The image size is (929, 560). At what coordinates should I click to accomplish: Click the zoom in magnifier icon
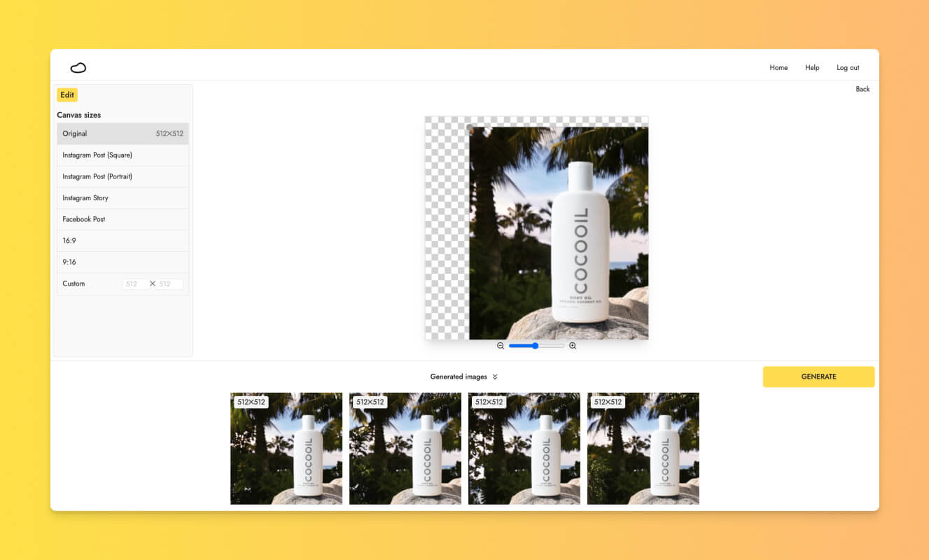[573, 346]
